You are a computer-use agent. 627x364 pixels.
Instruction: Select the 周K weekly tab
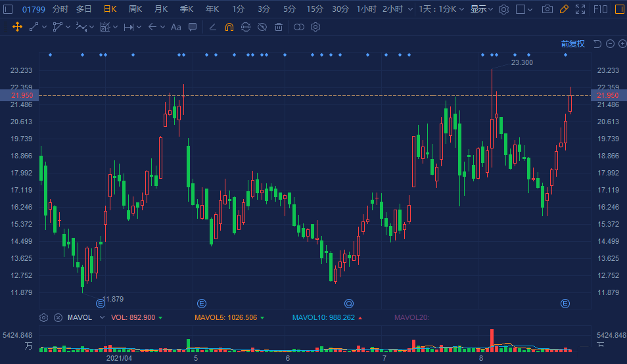pyautogui.click(x=135, y=9)
